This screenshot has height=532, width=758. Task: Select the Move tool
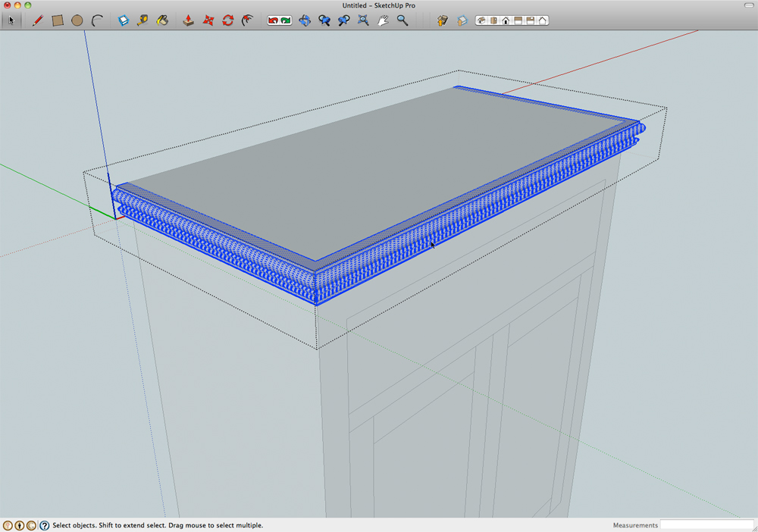click(208, 20)
